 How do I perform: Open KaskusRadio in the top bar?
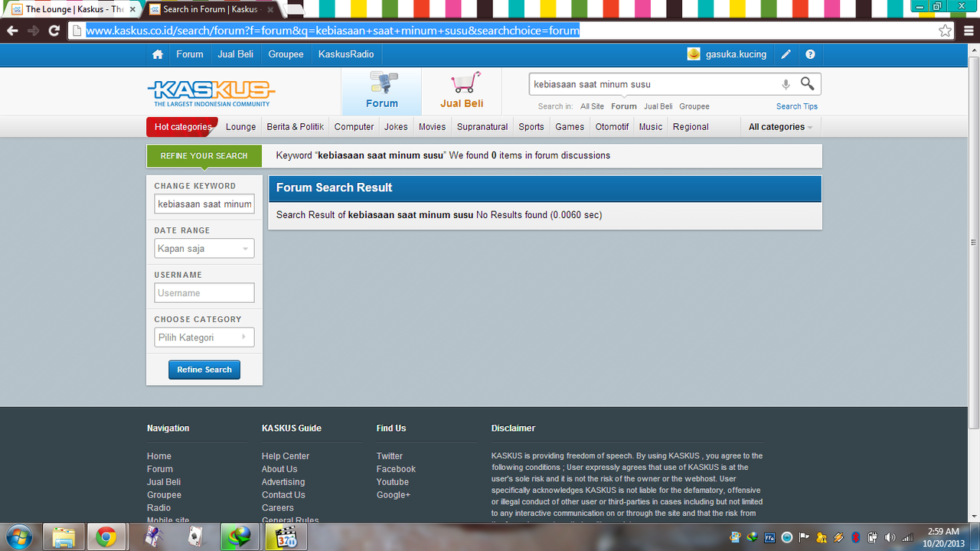pos(346,54)
